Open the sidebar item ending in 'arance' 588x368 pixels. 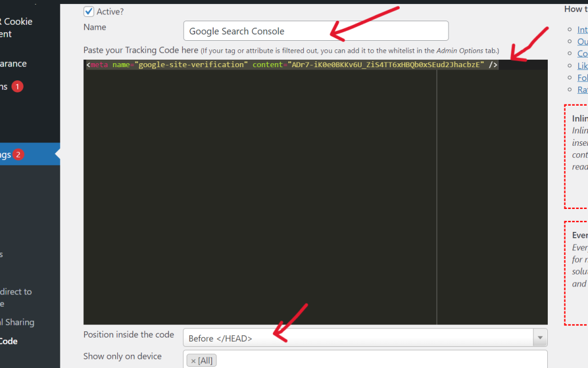(x=14, y=64)
